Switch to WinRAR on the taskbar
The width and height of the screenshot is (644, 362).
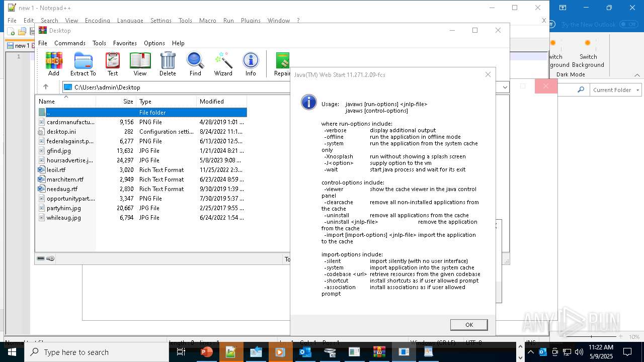[379, 352]
